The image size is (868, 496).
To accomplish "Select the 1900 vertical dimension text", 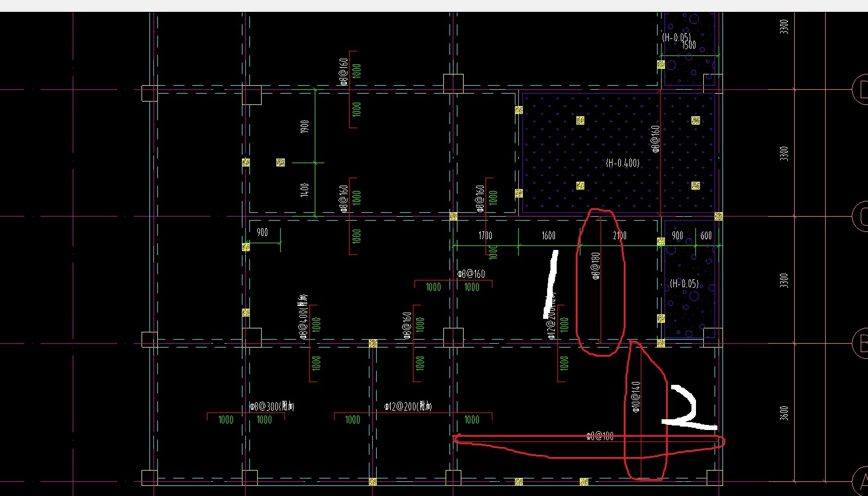I will (x=305, y=126).
